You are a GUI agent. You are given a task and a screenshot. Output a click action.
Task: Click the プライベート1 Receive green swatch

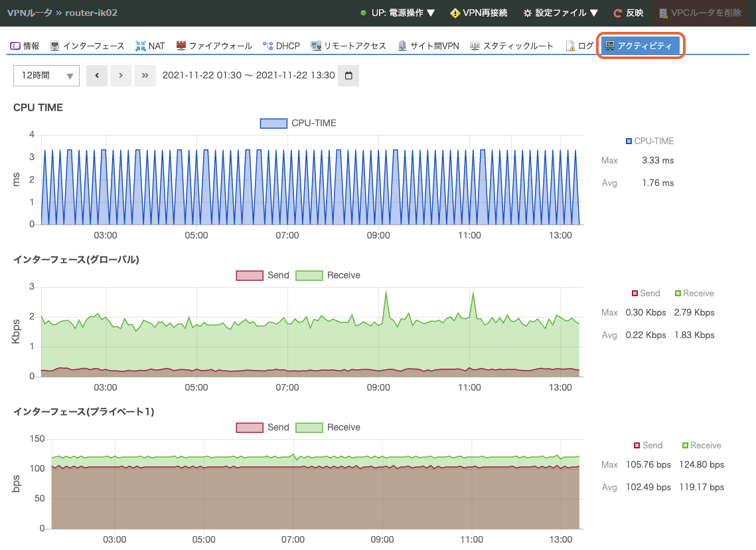coord(309,427)
